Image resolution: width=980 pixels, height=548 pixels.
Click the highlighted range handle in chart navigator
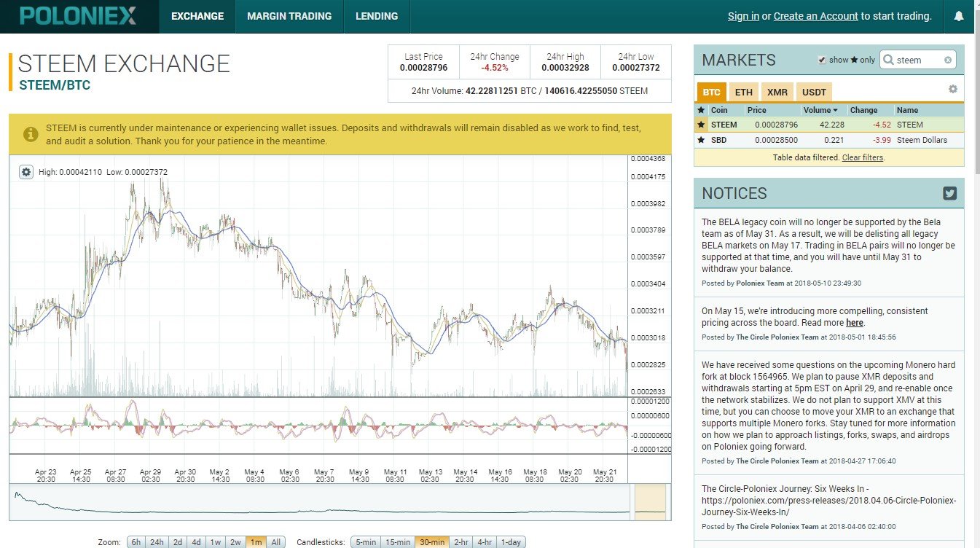coord(651,502)
